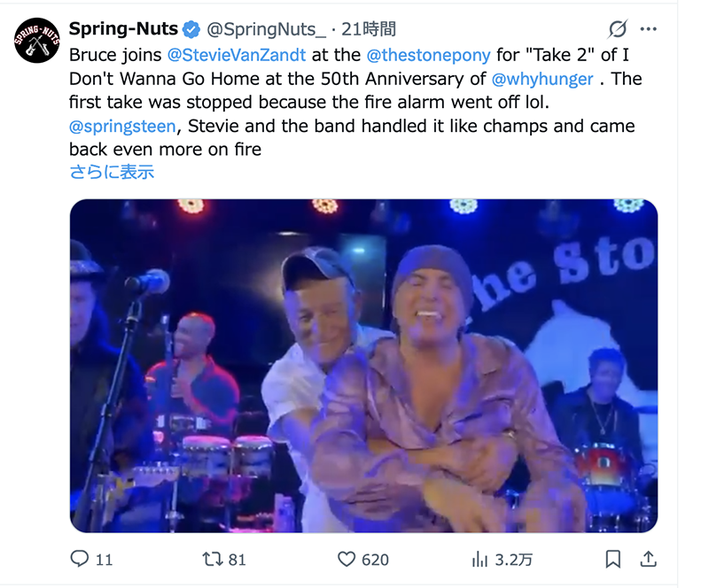709x588 pixels.
Task: Repost the tweet using the retweet arrows icon
Action: [x=213, y=559]
